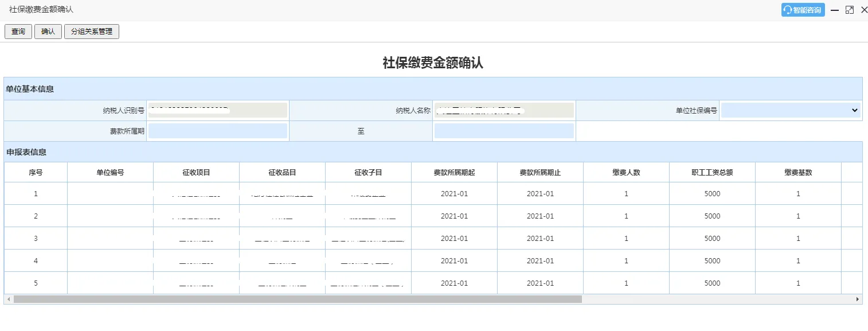
Task: Click the 缴费人数 column header
Action: pos(626,172)
